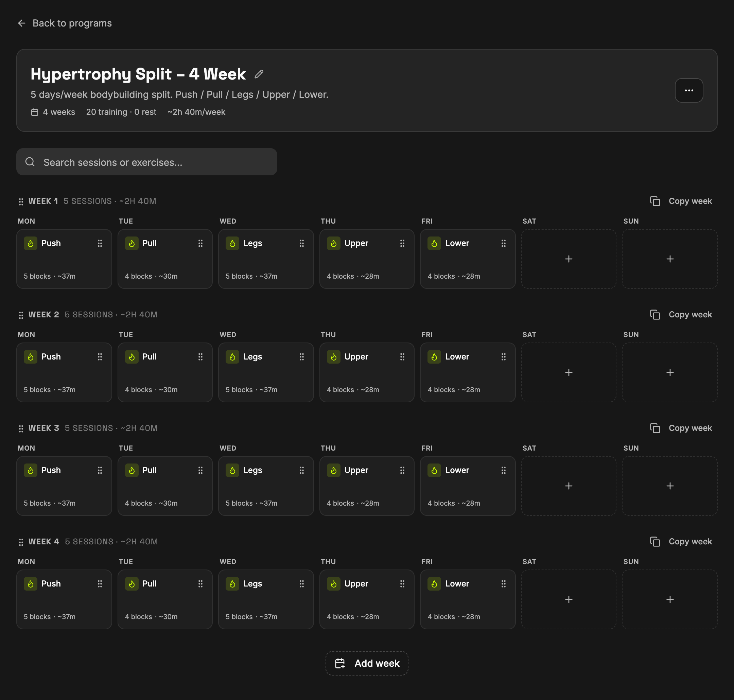
Task: Click the Week 2 drag handle
Action: click(x=21, y=315)
